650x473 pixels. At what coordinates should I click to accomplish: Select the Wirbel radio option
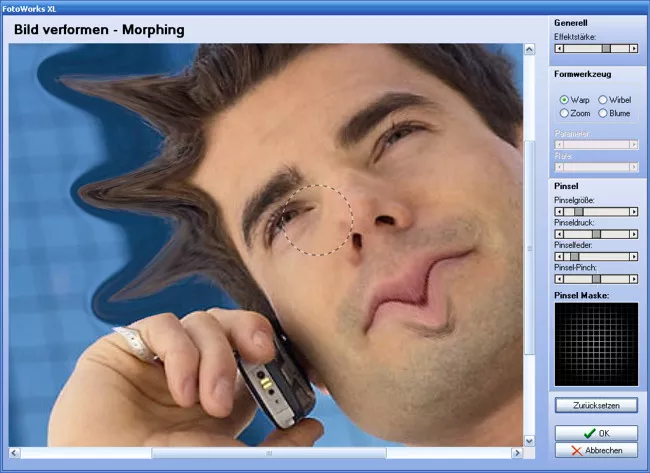602,100
